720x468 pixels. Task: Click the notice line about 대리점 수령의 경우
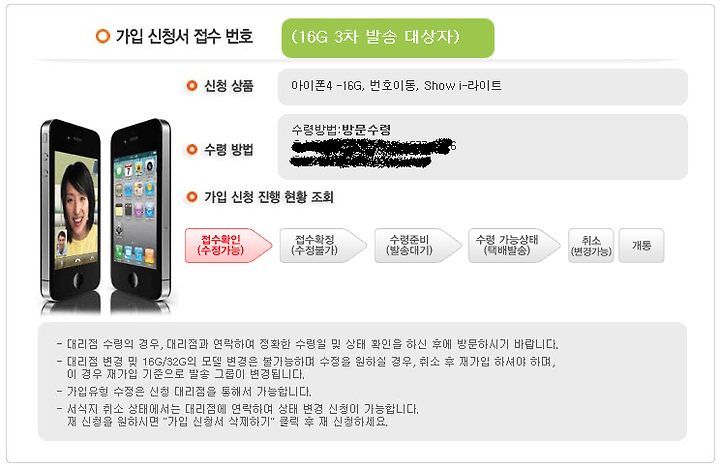click(x=308, y=344)
